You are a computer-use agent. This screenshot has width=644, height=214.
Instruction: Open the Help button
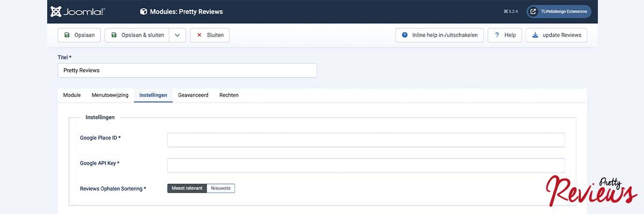505,35
